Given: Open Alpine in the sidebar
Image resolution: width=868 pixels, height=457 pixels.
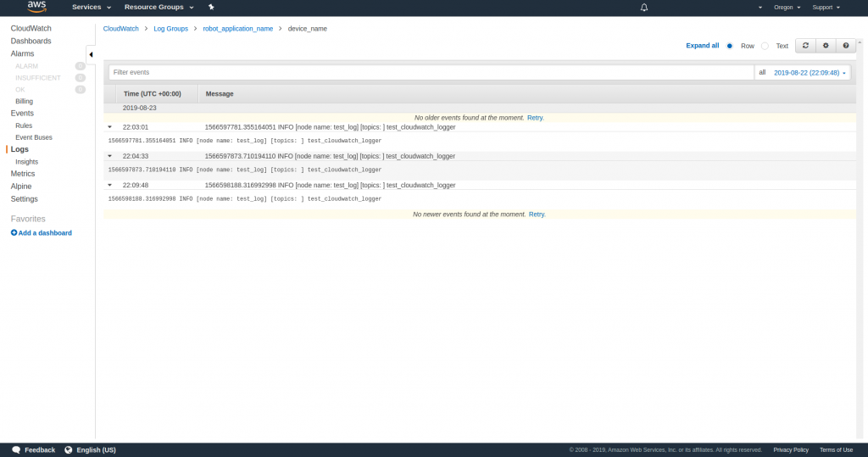Looking at the screenshot, I should point(21,187).
